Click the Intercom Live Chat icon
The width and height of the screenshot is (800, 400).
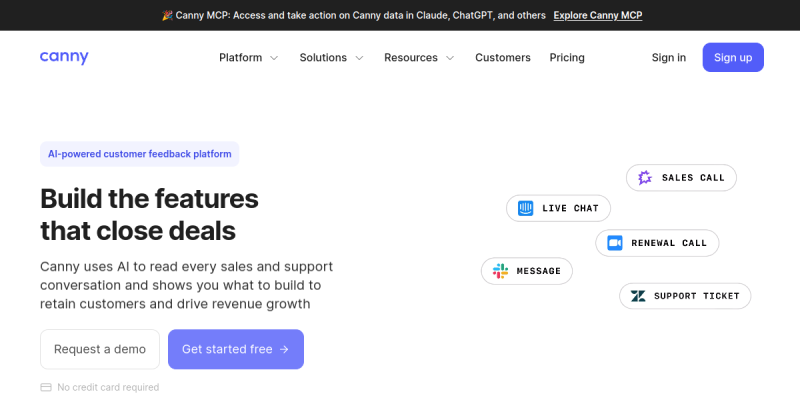[526, 208]
